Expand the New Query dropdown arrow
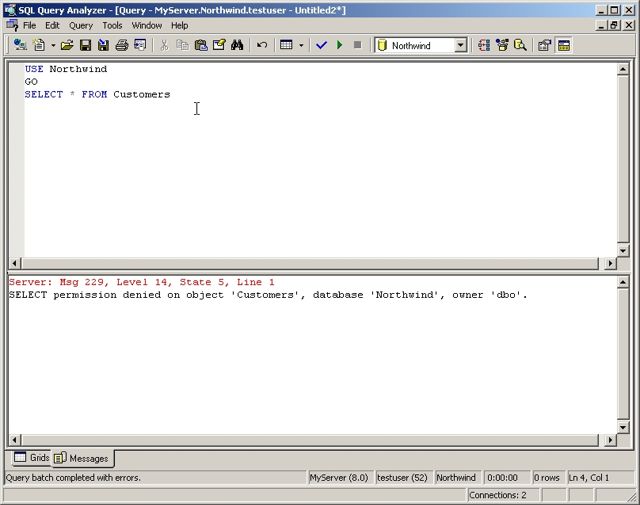The height and width of the screenshot is (505, 640). tap(52, 45)
